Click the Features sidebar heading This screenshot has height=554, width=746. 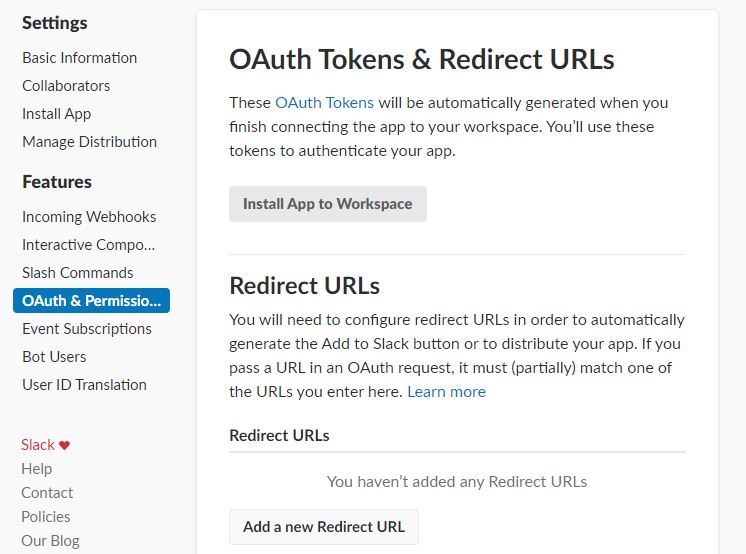click(57, 182)
